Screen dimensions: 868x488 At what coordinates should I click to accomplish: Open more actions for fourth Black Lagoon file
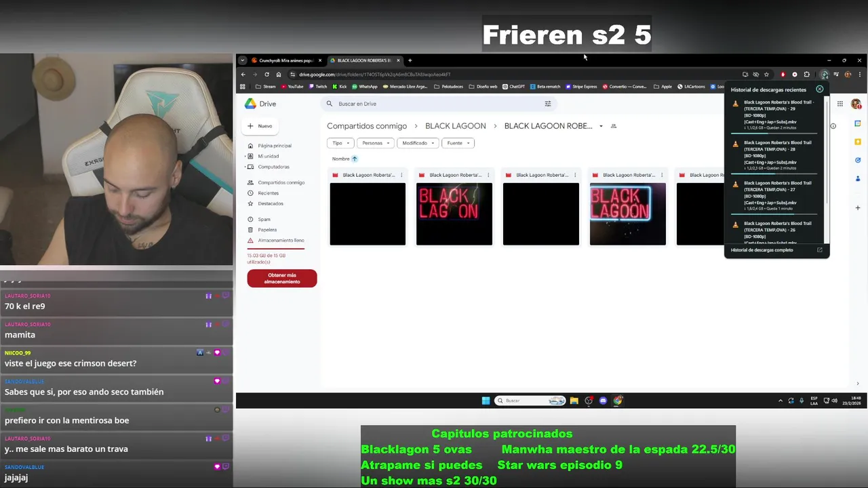click(662, 175)
